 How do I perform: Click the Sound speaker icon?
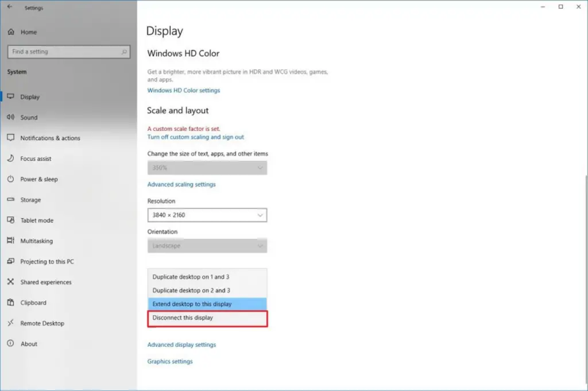pyautogui.click(x=10, y=117)
